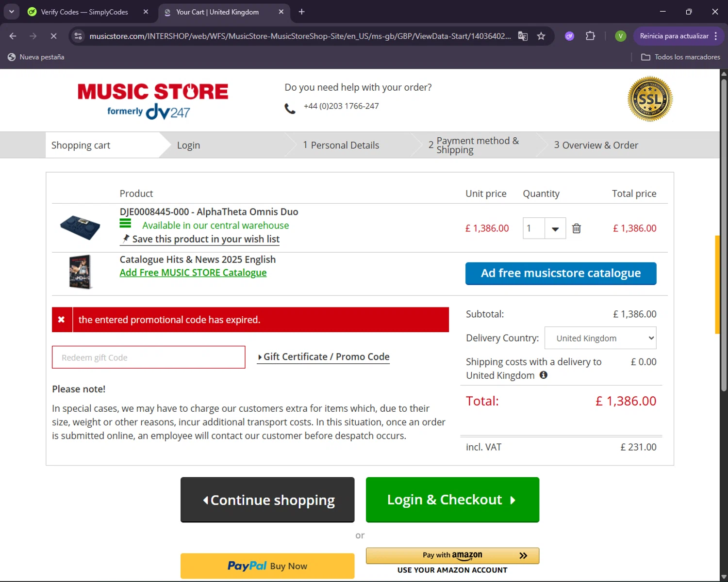Image resolution: width=728 pixels, height=582 pixels.
Task: Bookmark this page with star icon
Action: pyautogui.click(x=541, y=36)
